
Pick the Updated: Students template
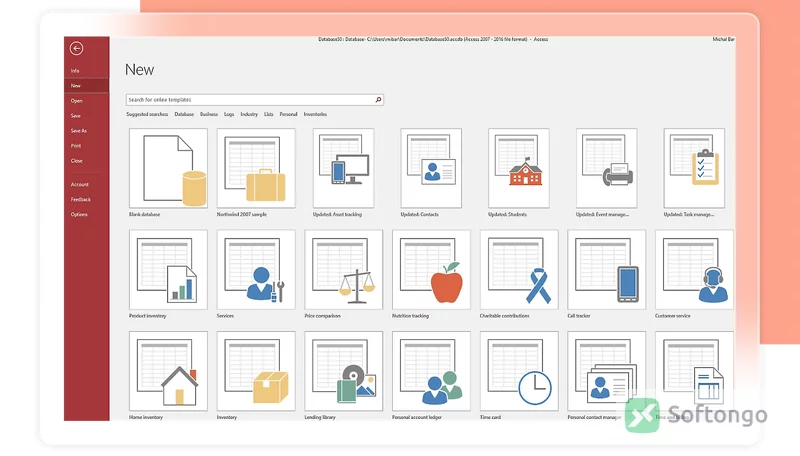click(519, 168)
